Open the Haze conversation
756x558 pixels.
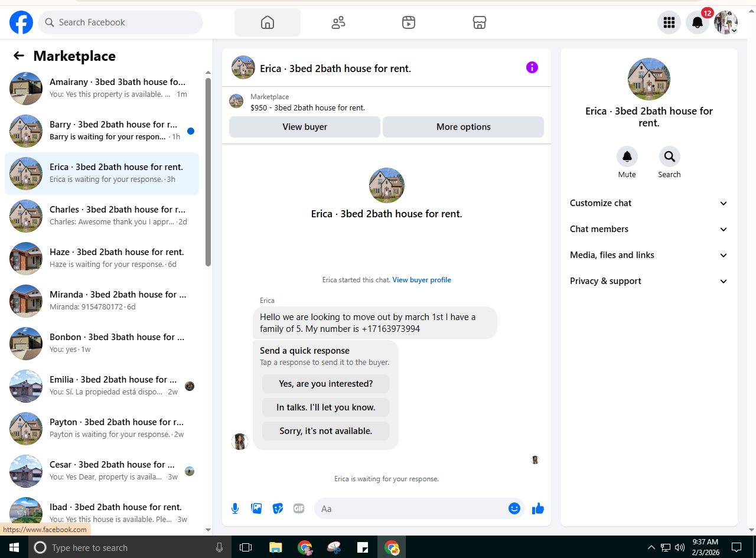tap(102, 259)
